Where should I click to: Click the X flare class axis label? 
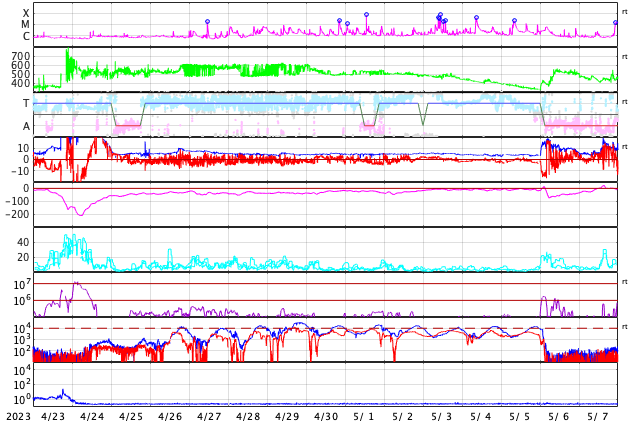tap(26, 14)
